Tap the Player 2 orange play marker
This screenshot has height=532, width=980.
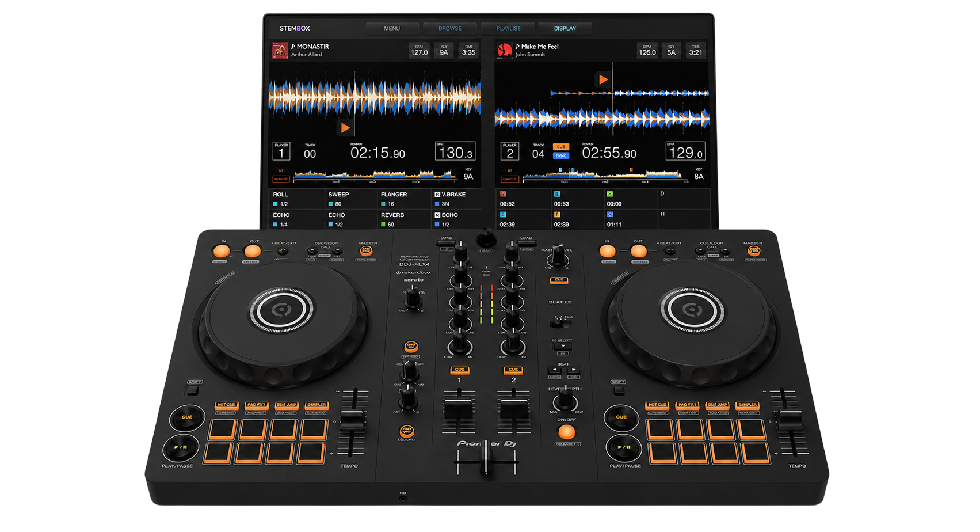pos(602,79)
